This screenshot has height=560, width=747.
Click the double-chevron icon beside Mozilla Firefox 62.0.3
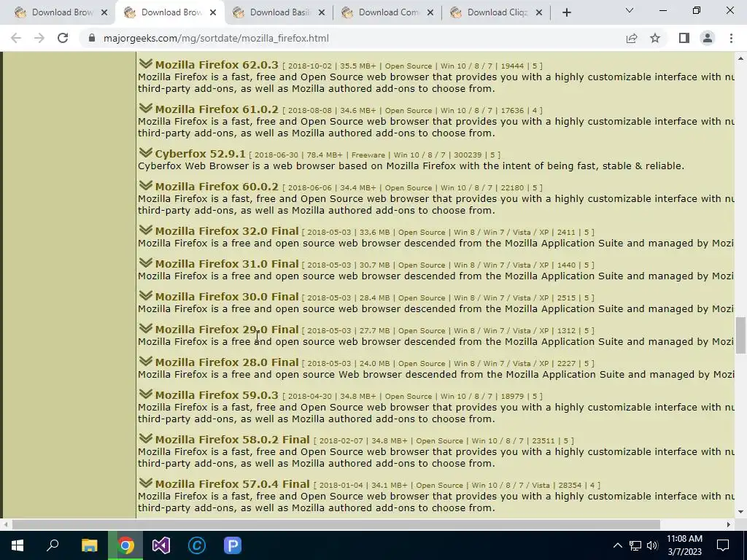tap(146, 63)
